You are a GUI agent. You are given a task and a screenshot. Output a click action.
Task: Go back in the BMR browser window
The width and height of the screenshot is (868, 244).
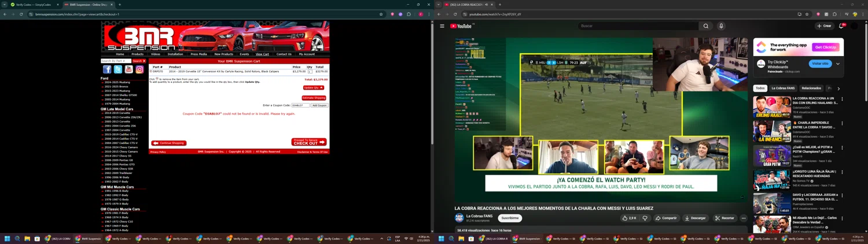[x=5, y=14]
